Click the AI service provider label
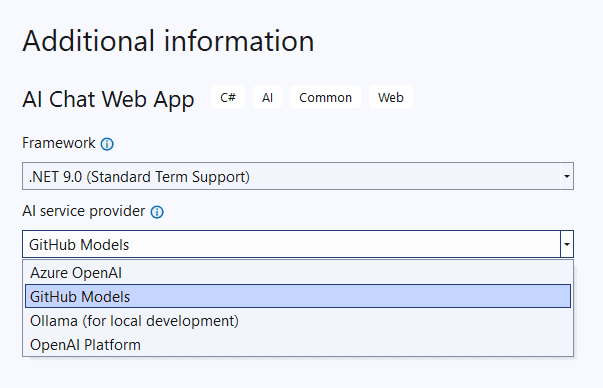Viewport: 603px width, 388px height. click(x=83, y=211)
